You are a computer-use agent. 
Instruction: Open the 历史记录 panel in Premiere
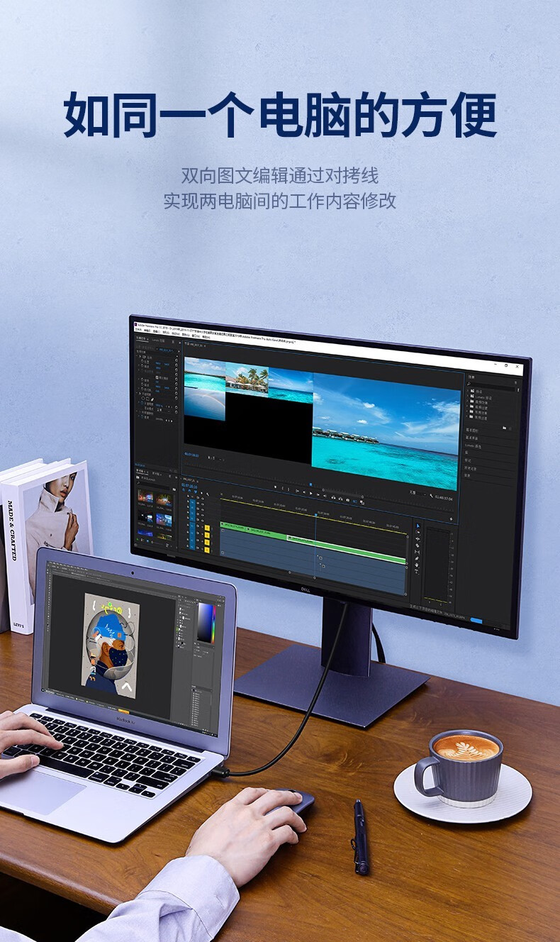(471, 468)
